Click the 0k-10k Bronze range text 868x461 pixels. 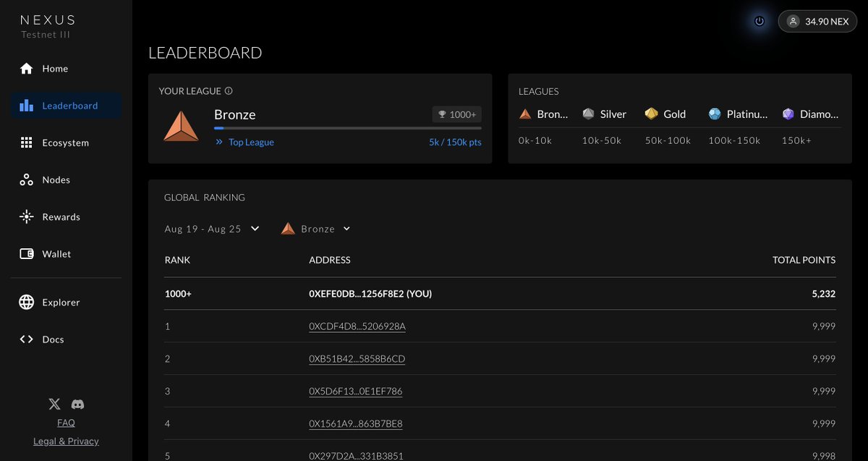click(535, 140)
